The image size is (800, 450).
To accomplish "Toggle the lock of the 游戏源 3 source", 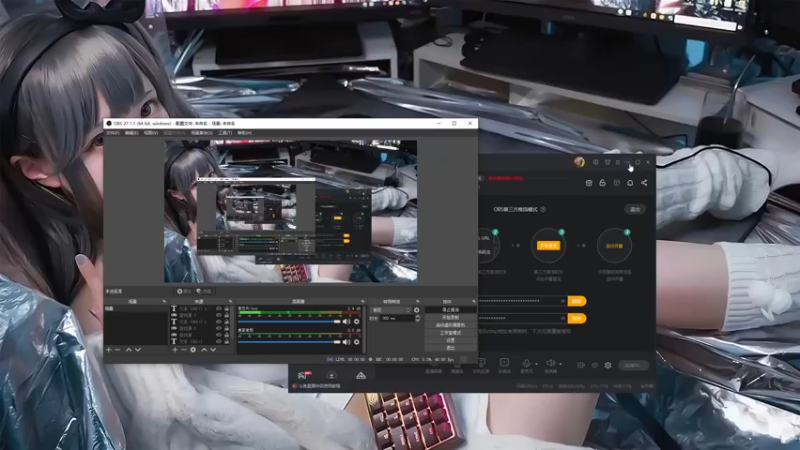I will click(227, 315).
